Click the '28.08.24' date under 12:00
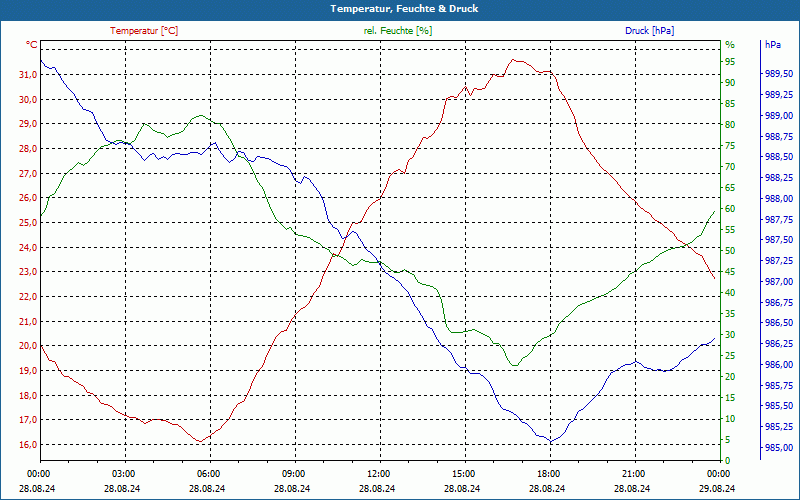Image resolution: width=800 pixels, height=500 pixels. tap(377, 488)
